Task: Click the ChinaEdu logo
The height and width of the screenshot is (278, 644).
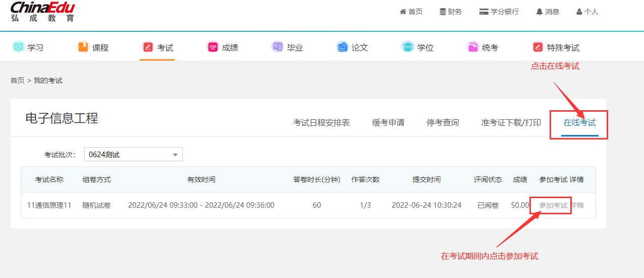Action: coord(42,12)
